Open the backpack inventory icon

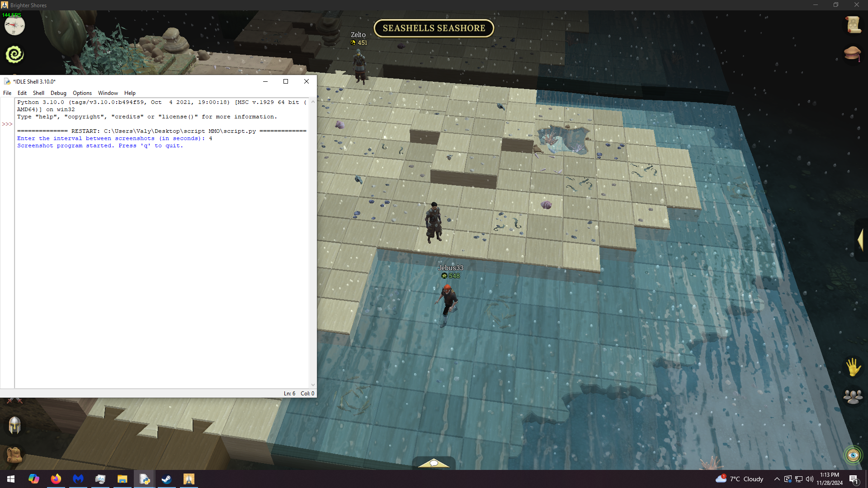[14, 455]
